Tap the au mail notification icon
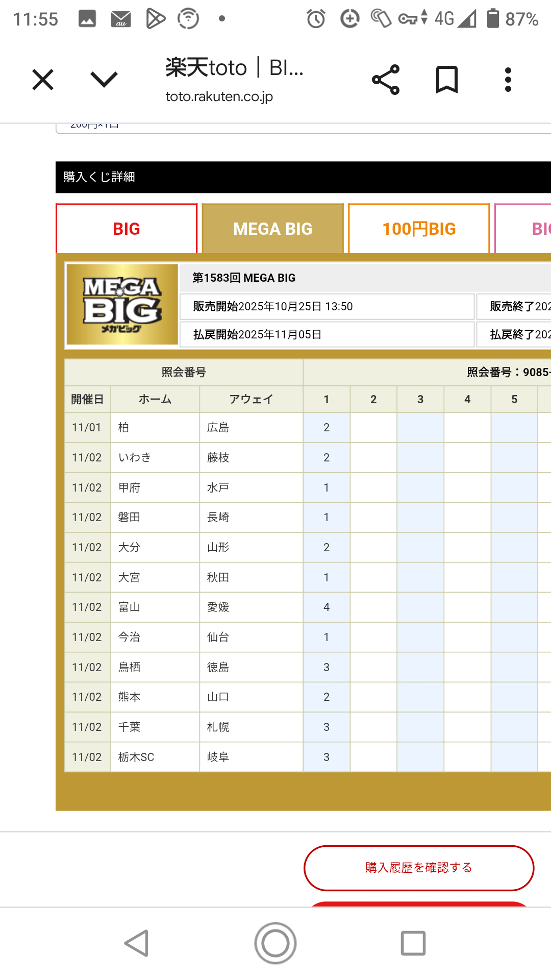The height and width of the screenshot is (980, 551). (x=121, y=19)
